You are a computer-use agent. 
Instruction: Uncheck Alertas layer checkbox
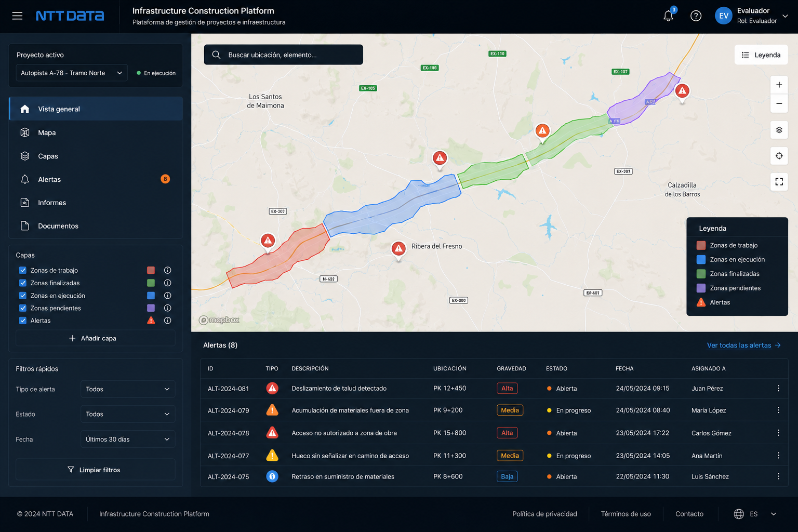point(23,321)
